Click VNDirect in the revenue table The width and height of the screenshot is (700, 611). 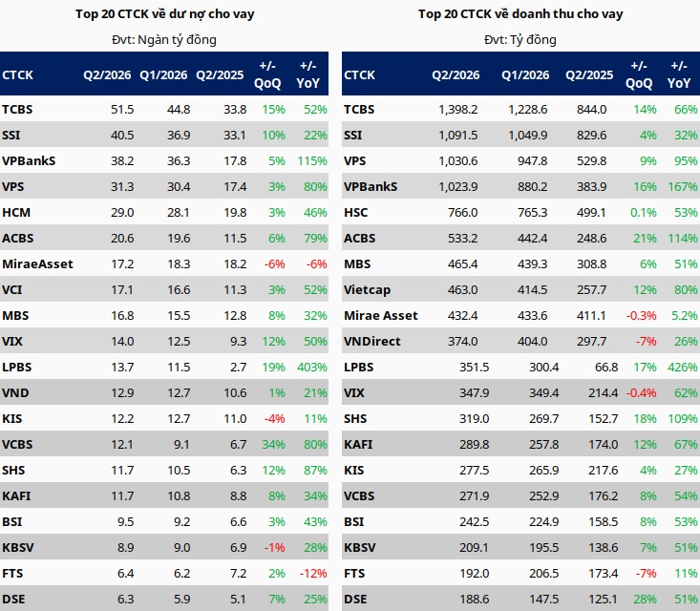(372, 342)
